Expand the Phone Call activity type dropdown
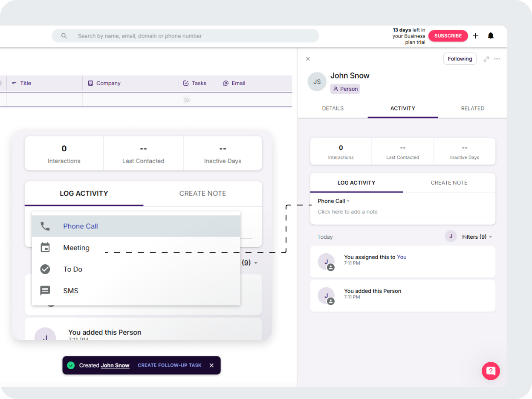Image resolution: width=532 pixels, height=399 pixels. 334,201
